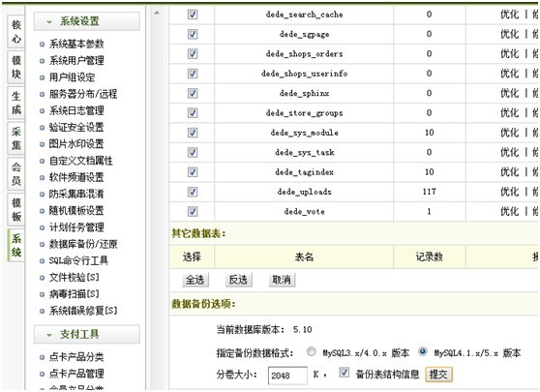Switch to the 核心 vertical tab
Image resolution: width=540 pixels, height=392 pixels.
click(x=16, y=32)
